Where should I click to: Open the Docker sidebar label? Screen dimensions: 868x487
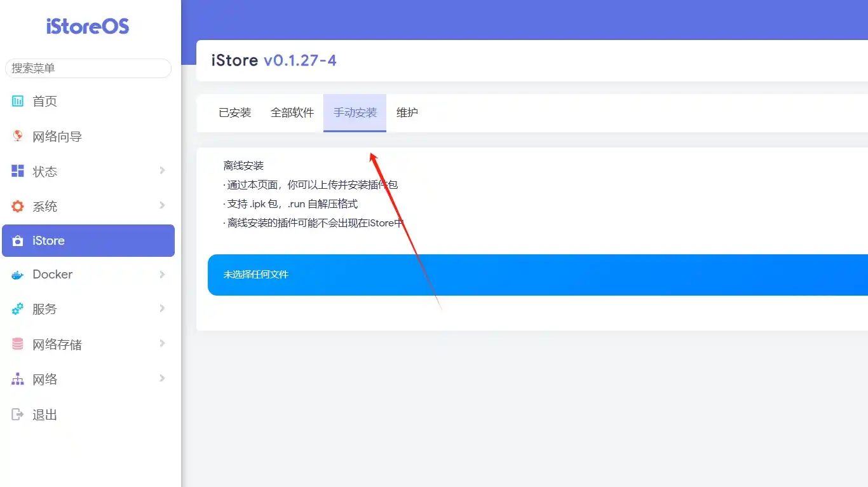coord(53,275)
